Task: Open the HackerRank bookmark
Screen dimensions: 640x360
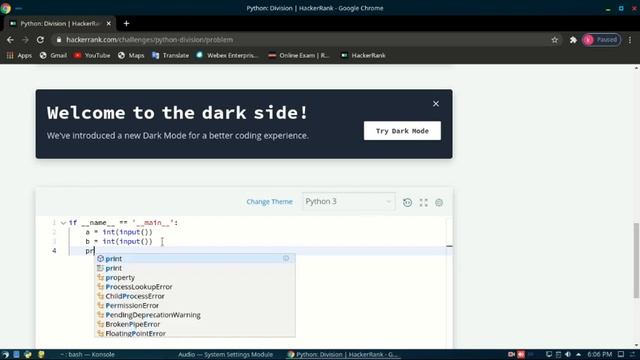Action: point(363,55)
